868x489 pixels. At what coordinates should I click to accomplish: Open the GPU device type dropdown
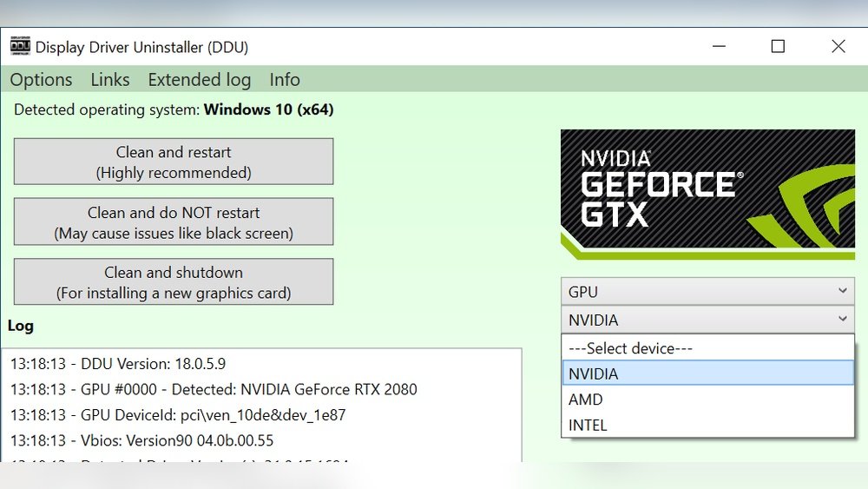coord(707,291)
